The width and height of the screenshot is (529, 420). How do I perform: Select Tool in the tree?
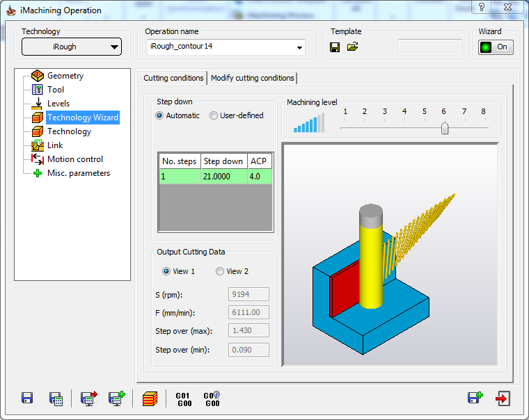(x=56, y=90)
